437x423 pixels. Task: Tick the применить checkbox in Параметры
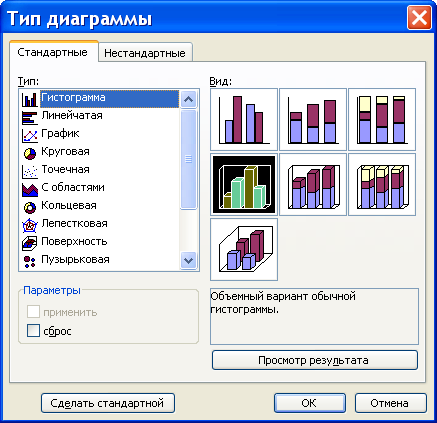pyautogui.click(x=33, y=312)
